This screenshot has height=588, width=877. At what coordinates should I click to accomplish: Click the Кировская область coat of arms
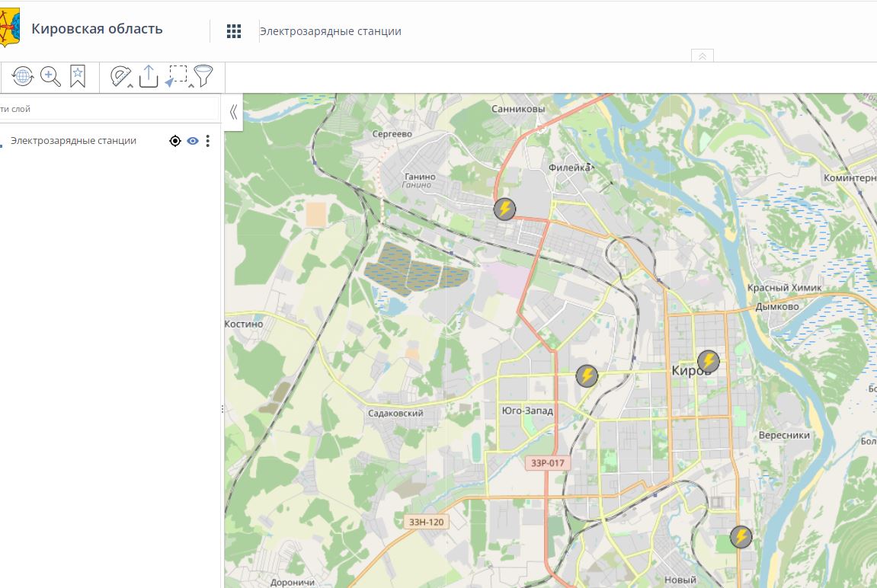coord(10,29)
